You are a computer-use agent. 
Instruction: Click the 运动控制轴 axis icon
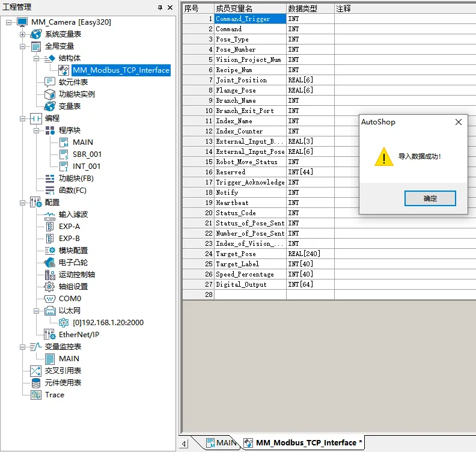(50, 275)
